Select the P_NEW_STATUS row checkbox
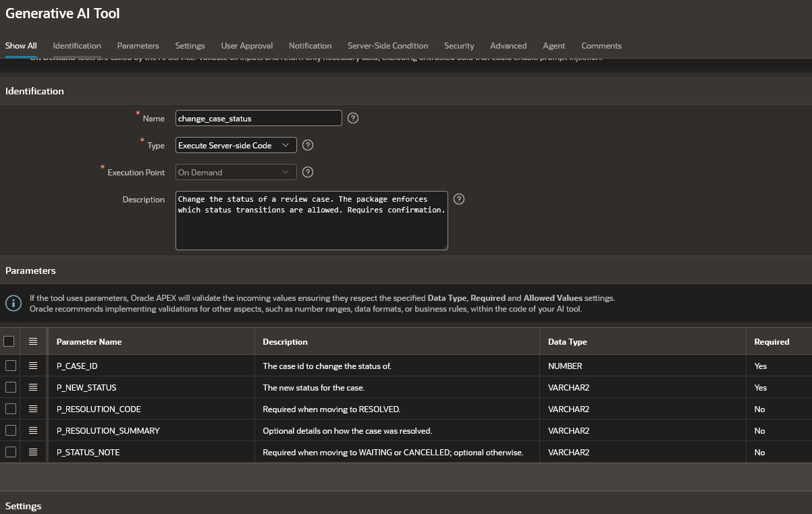 pyautogui.click(x=10, y=387)
